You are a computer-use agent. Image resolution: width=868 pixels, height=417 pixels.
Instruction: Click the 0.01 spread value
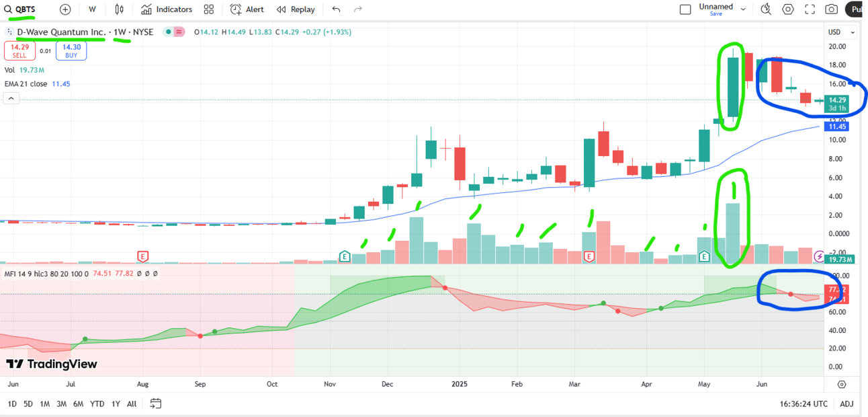click(x=45, y=50)
